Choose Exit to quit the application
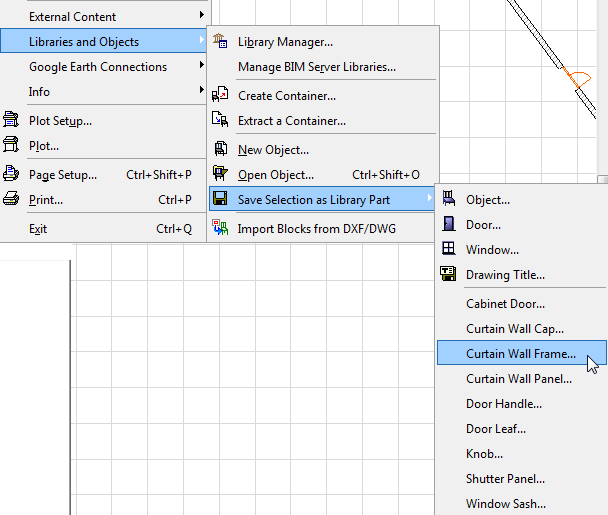The image size is (608, 515). (103, 228)
